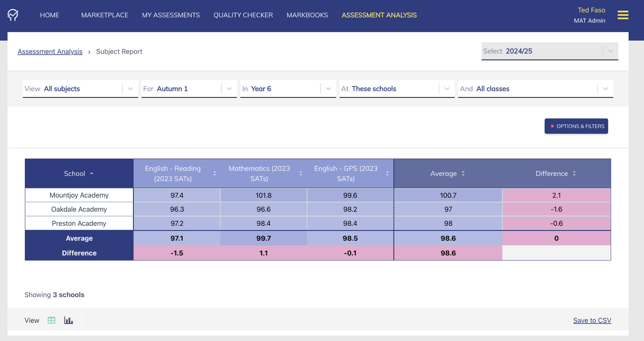This screenshot has width=644, height=341.
Task: Open the hamburger menu next to Ted Faso
Action: pos(623,15)
